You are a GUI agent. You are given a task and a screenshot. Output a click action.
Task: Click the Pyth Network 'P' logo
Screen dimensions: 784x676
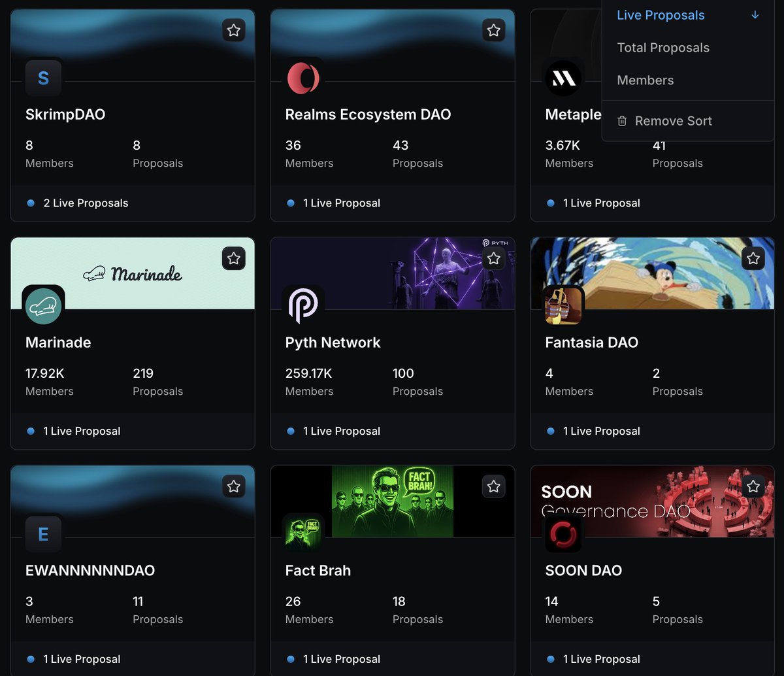click(x=303, y=306)
